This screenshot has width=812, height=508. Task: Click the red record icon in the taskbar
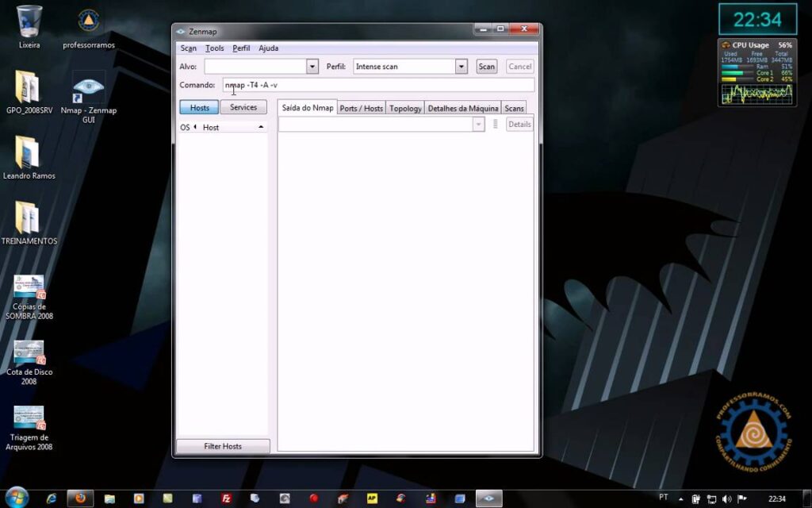(x=313, y=498)
